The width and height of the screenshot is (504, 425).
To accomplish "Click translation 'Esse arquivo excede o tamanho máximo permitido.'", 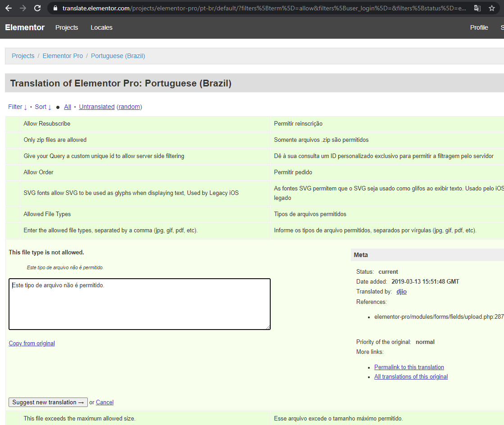I will pyautogui.click(x=338, y=419).
